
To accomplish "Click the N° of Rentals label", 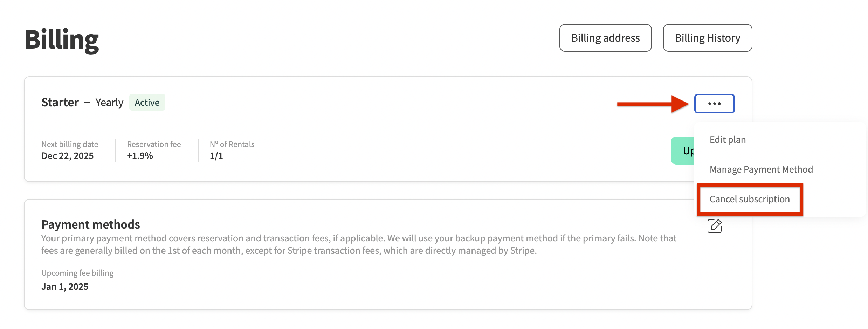I will (x=232, y=144).
